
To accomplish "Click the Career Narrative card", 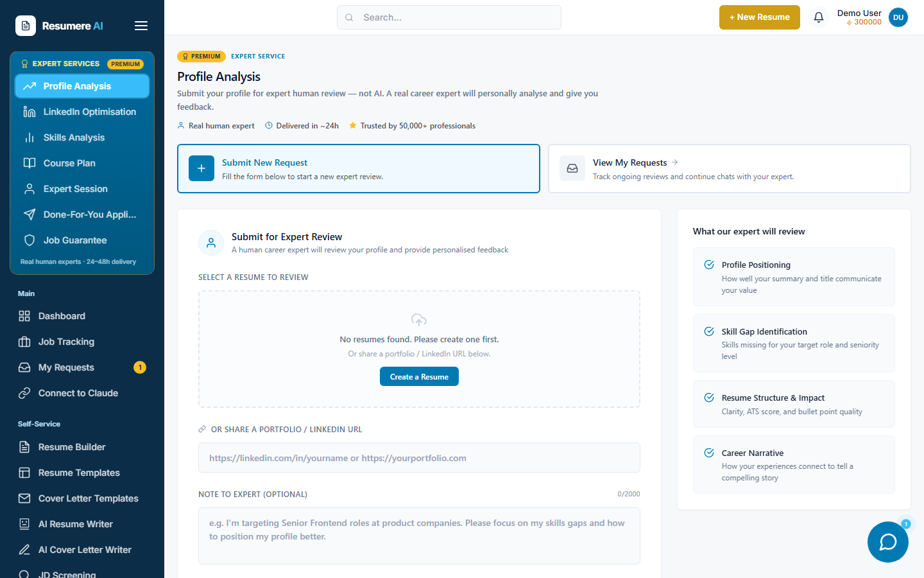I will (794, 465).
